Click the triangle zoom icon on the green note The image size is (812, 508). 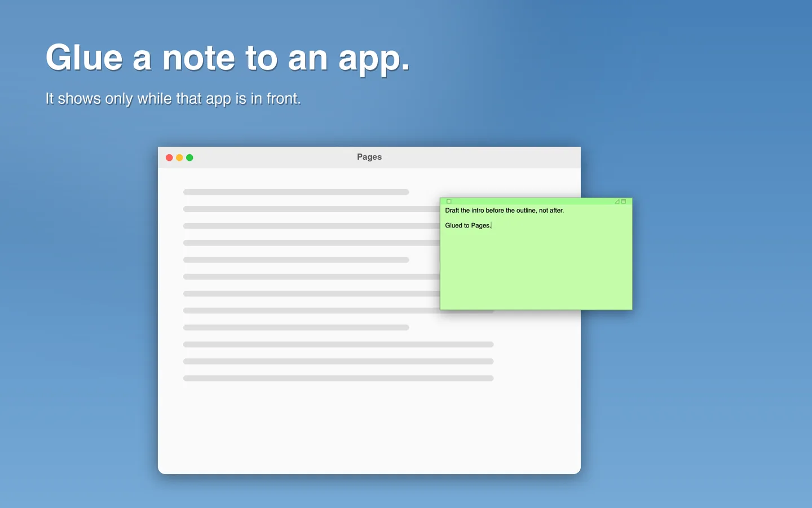coord(617,202)
